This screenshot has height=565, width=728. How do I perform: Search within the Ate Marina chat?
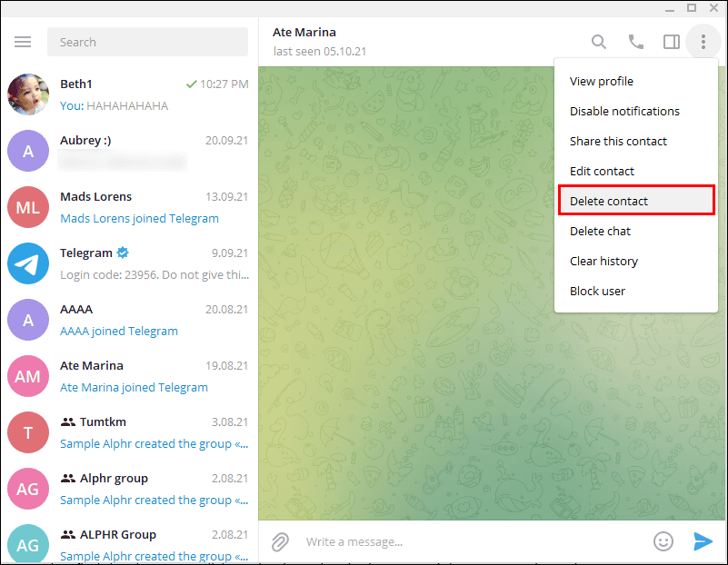click(598, 41)
